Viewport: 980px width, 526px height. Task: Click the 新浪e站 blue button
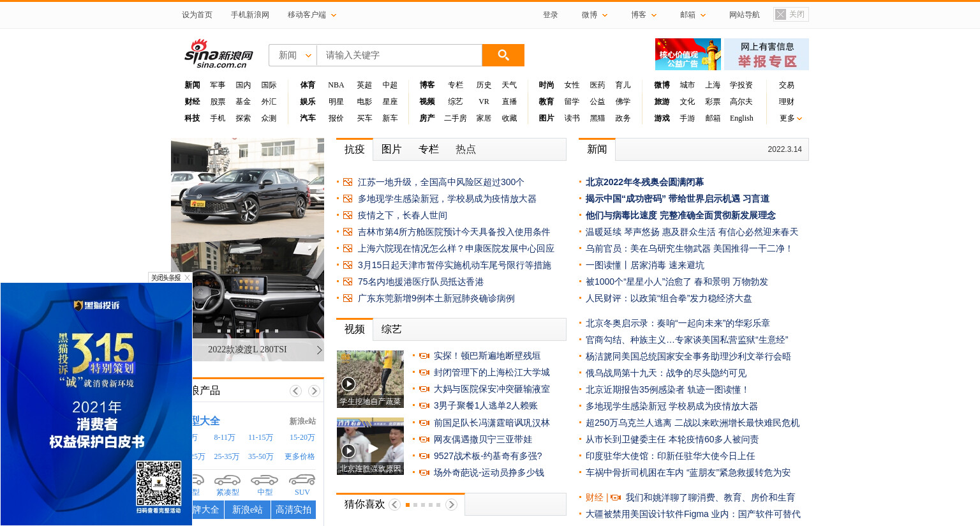tap(248, 509)
